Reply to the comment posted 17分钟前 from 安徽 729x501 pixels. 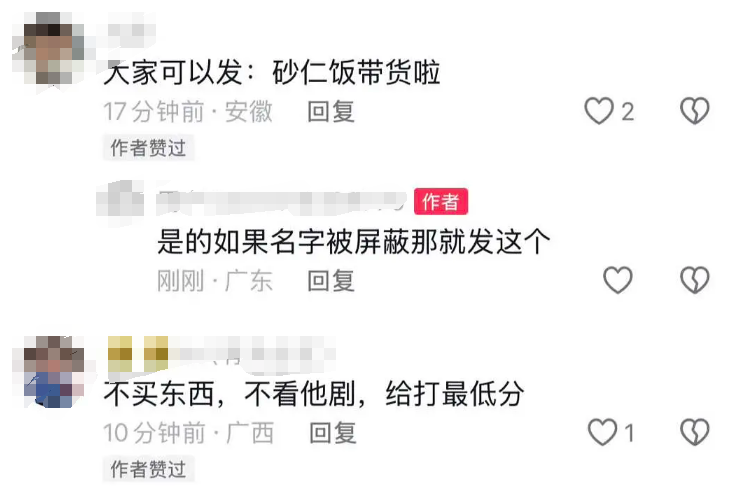click(x=331, y=112)
